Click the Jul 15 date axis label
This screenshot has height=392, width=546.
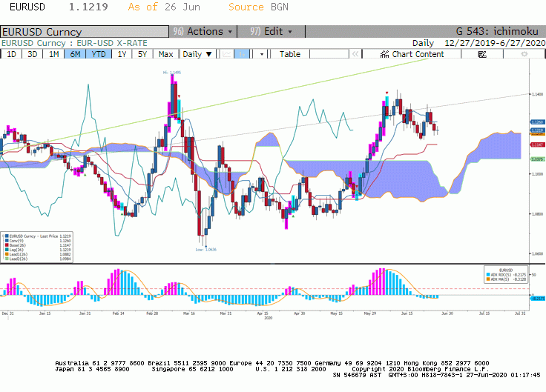coord(484,313)
